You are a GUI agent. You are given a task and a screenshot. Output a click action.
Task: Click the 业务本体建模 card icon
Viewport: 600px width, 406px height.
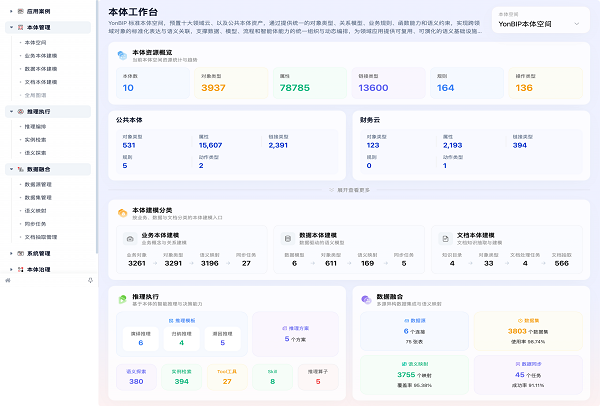[x=130, y=239]
